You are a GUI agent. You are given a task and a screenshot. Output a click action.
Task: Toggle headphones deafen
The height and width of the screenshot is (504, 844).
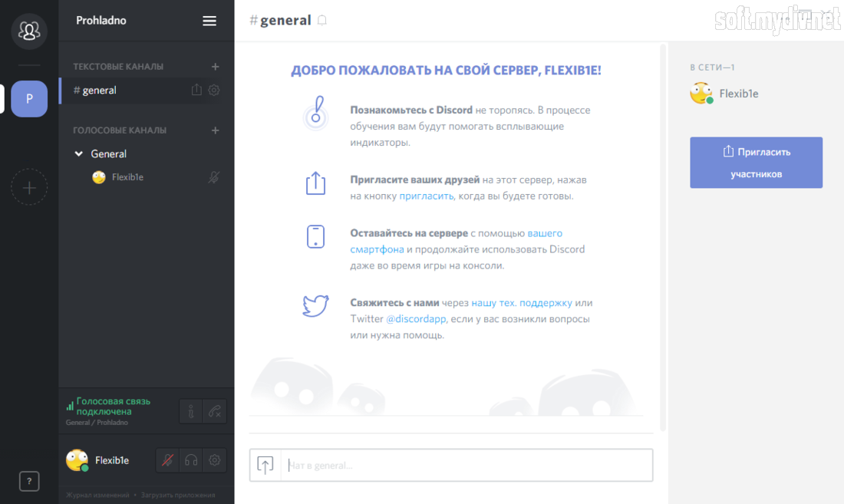point(191,460)
